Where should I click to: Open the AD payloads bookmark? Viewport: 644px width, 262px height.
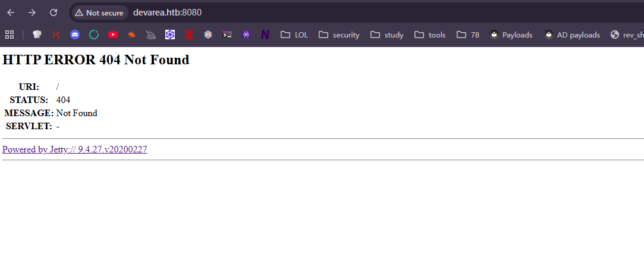point(572,35)
